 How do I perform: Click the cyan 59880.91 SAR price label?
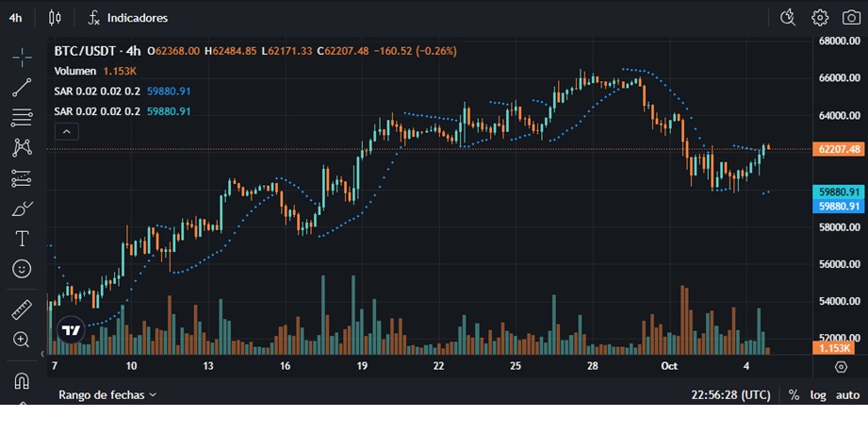point(838,192)
